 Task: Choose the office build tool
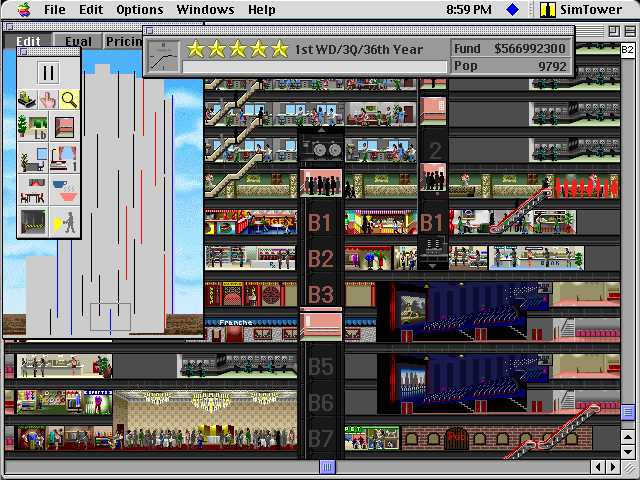click(x=33, y=158)
